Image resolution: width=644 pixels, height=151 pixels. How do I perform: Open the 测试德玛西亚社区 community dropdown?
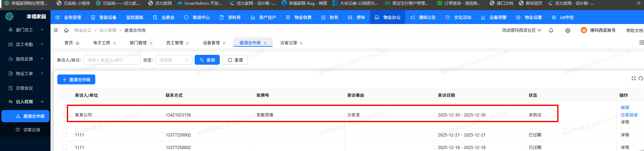point(521,30)
